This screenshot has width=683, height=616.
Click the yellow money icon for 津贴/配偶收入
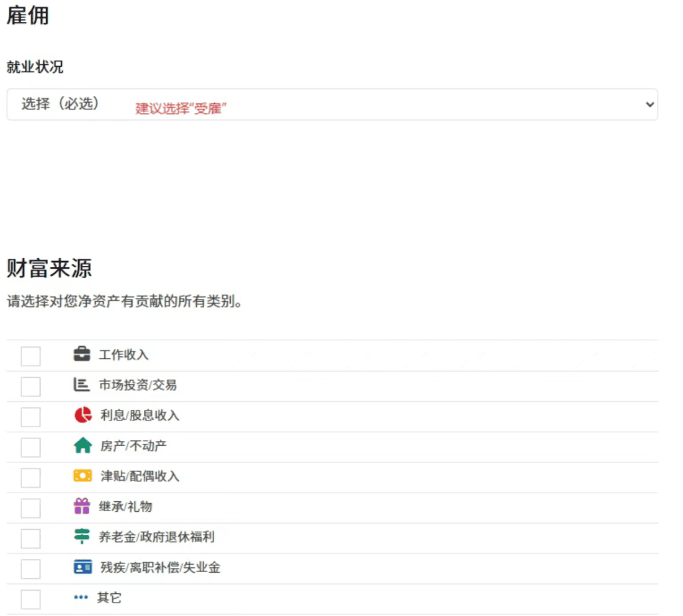pyautogui.click(x=83, y=476)
